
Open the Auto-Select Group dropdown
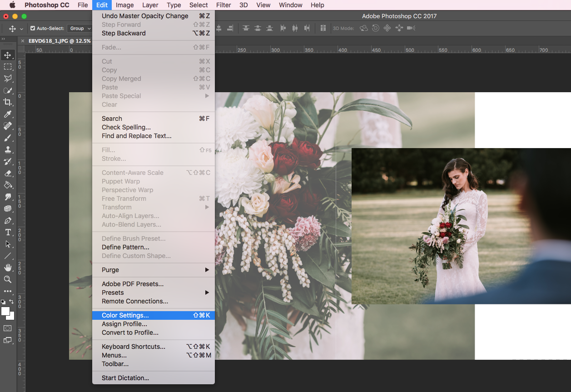point(80,28)
